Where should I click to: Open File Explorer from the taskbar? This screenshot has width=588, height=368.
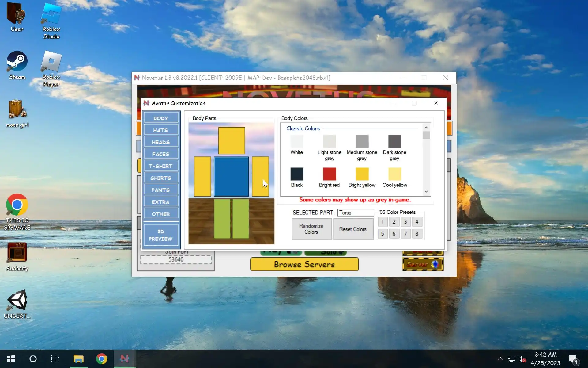click(78, 358)
